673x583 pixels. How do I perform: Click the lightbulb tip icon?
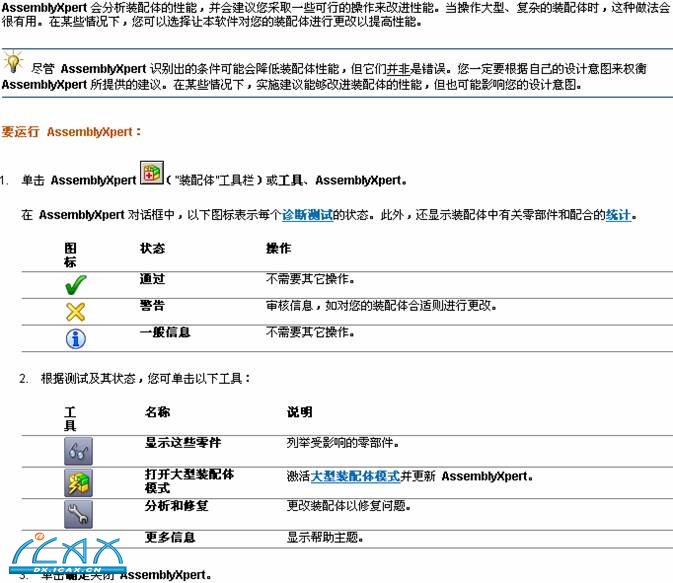coord(13,61)
